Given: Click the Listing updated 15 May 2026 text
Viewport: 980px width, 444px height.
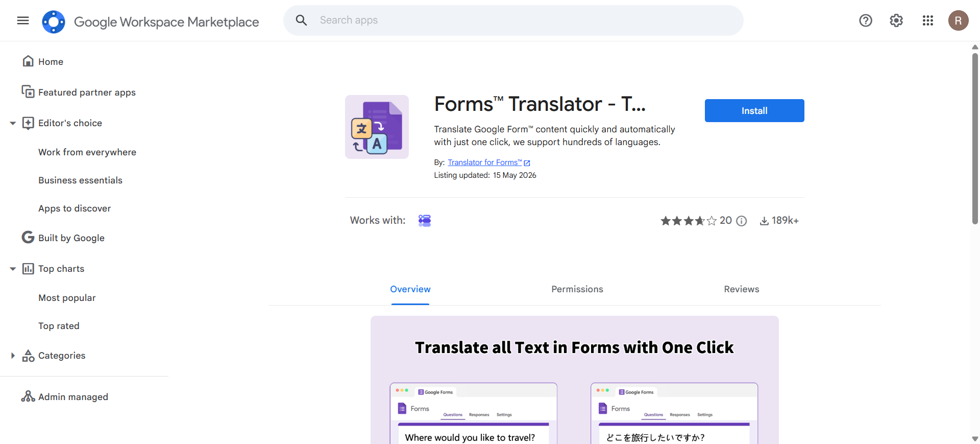Looking at the screenshot, I should (485, 175).
